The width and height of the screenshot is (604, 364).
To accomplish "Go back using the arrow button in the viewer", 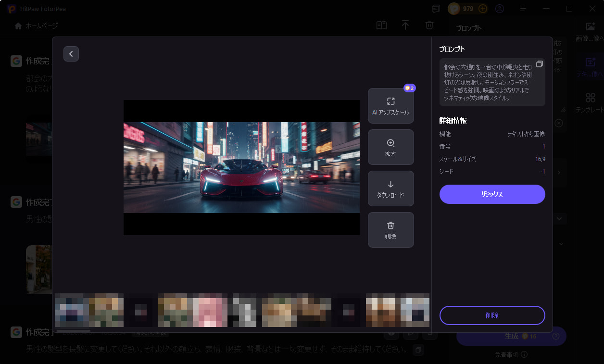I will 71,54.
